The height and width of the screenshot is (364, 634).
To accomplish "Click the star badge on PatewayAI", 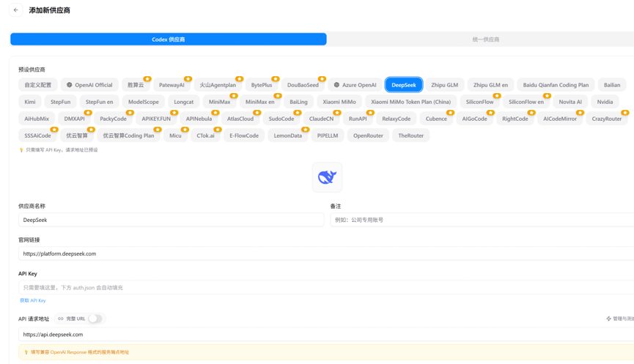I will 188,79.
